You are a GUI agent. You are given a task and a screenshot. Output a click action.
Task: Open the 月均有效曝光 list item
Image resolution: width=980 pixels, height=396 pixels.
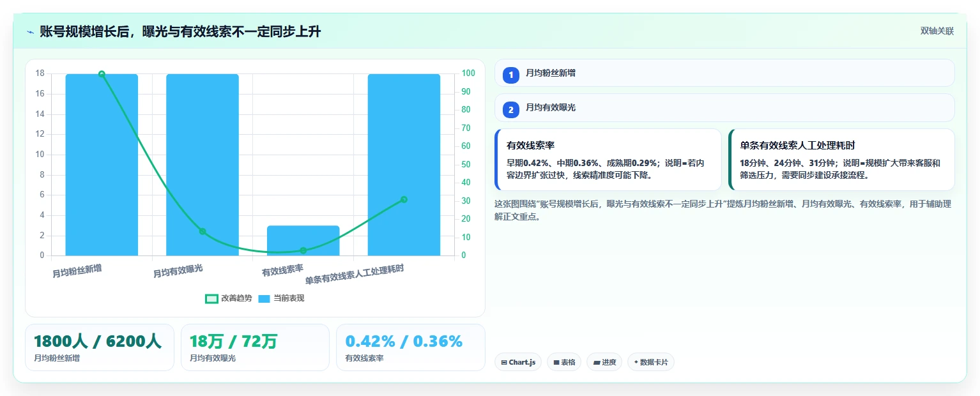tap(724, 107)
